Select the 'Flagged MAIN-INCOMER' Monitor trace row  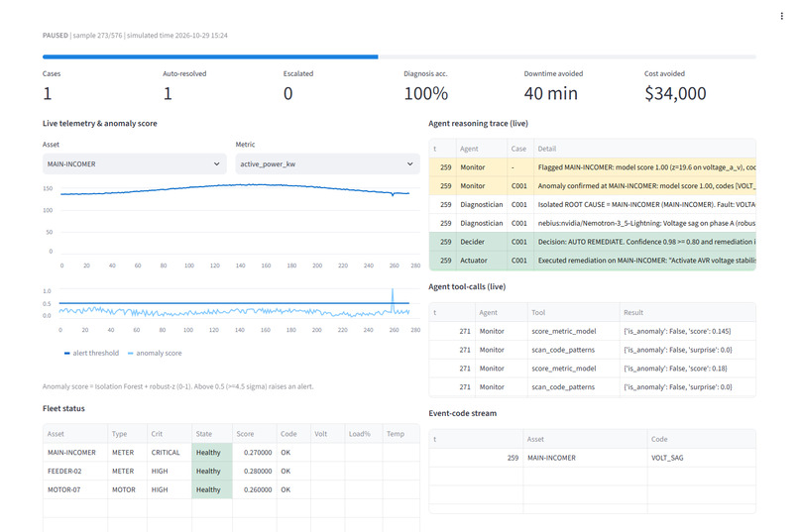pyautogui.click(x=593, y=167)
